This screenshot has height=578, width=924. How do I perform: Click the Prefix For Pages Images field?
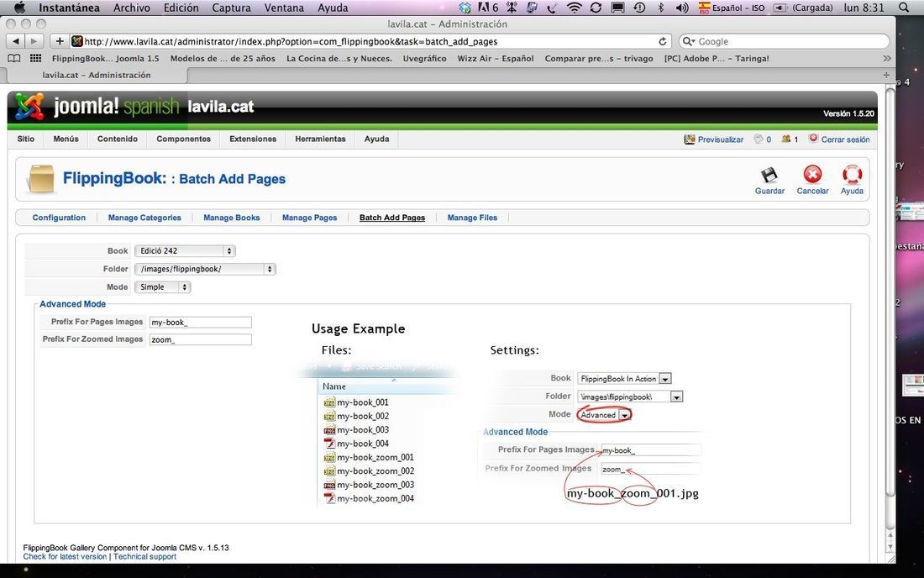pos(201,323)
